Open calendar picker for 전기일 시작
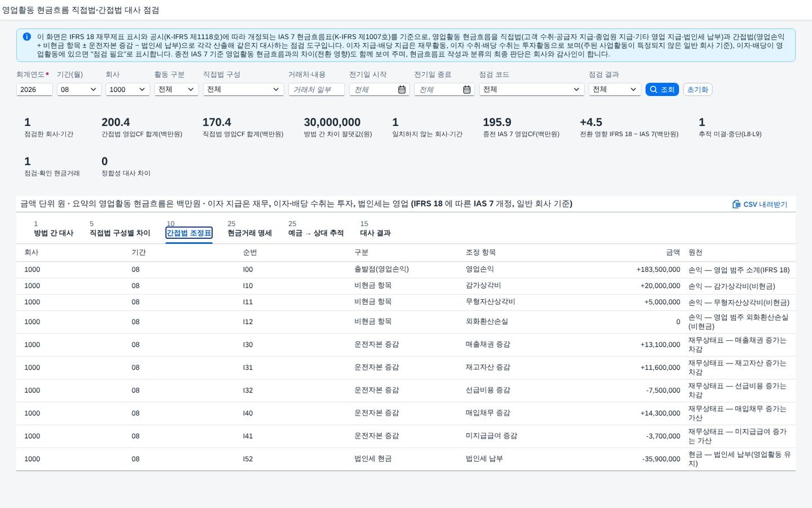 pos(401,90)
